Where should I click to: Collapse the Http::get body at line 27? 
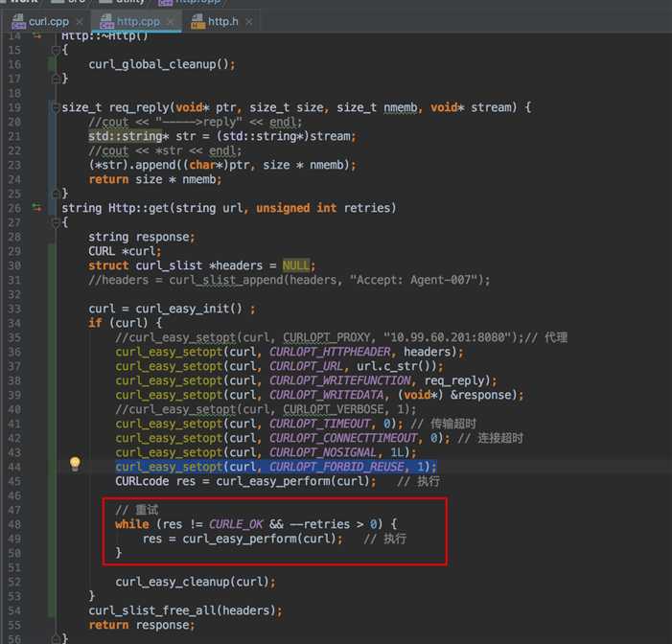click(x=56, y=222)
